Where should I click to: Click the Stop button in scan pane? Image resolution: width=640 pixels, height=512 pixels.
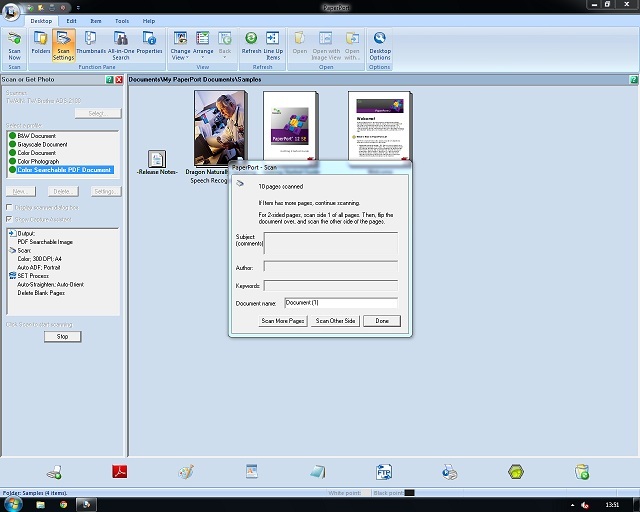click(62, 336)
